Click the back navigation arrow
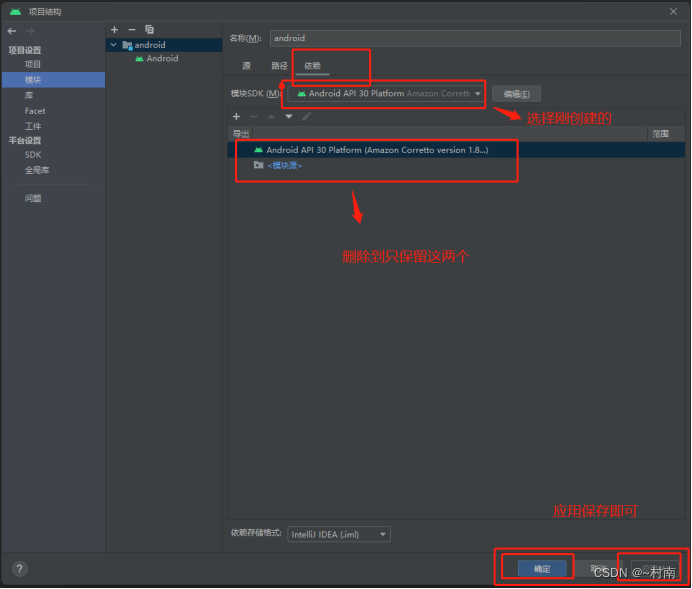 (12, 31)
